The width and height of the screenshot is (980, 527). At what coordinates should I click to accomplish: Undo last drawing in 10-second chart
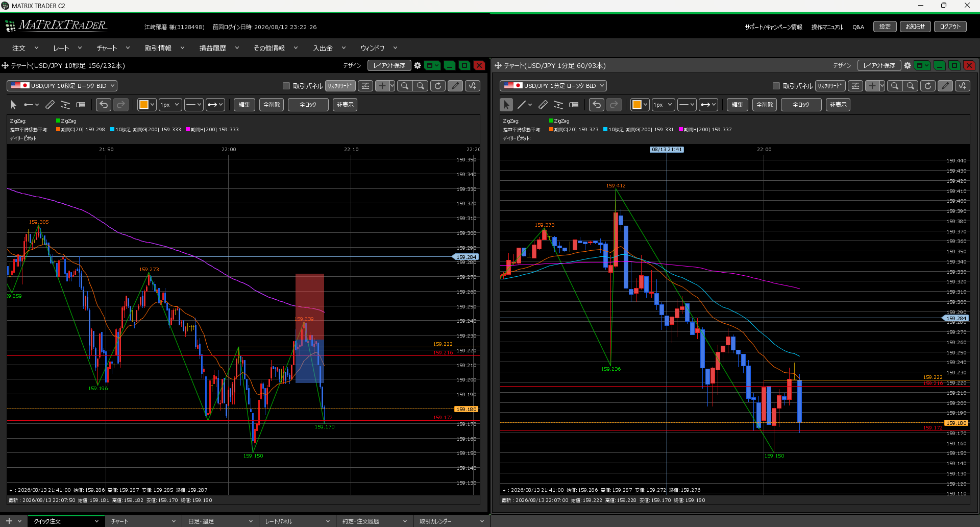[104, 105]
